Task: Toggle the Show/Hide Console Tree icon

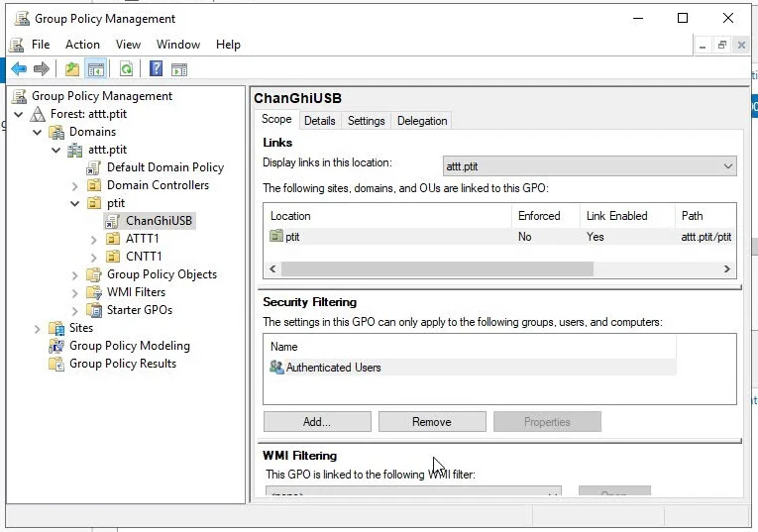Action: (95, 69)
